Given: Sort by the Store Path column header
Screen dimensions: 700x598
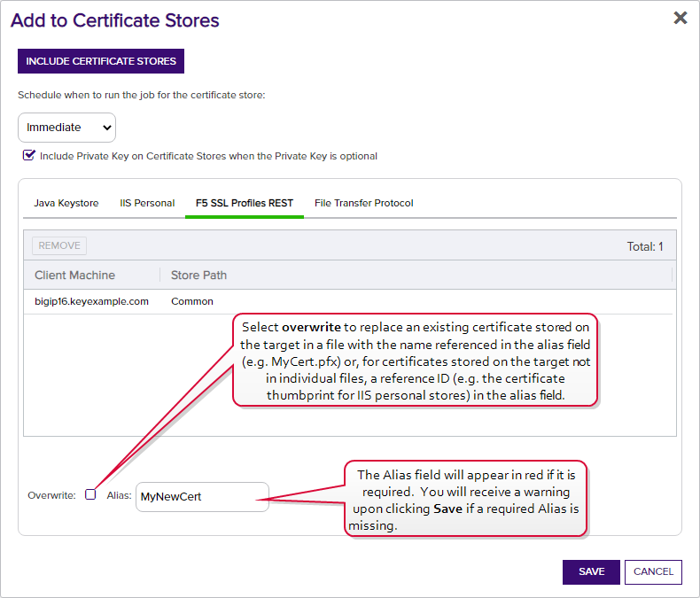Looking at the screenshot, I should tap(198, 275).
